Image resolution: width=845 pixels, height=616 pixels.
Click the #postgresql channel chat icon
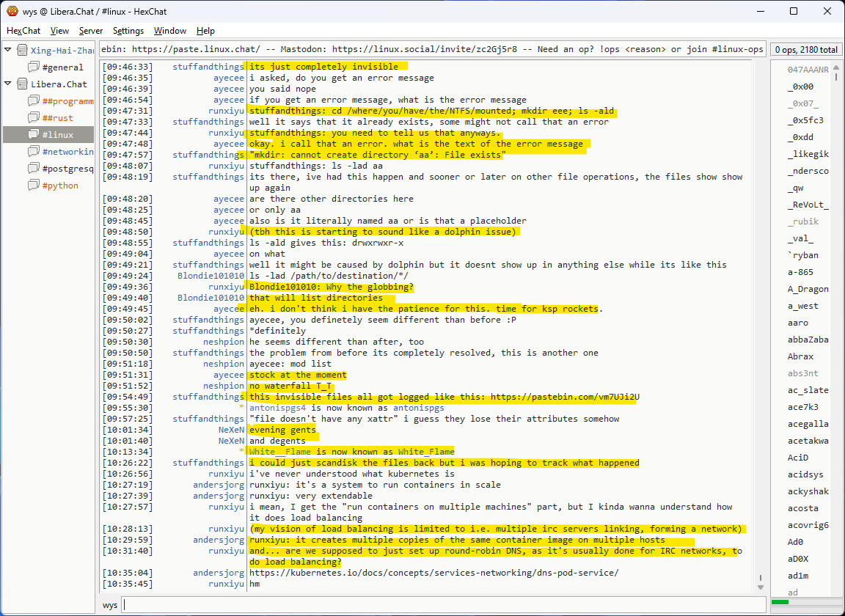[x=34, y=169]
